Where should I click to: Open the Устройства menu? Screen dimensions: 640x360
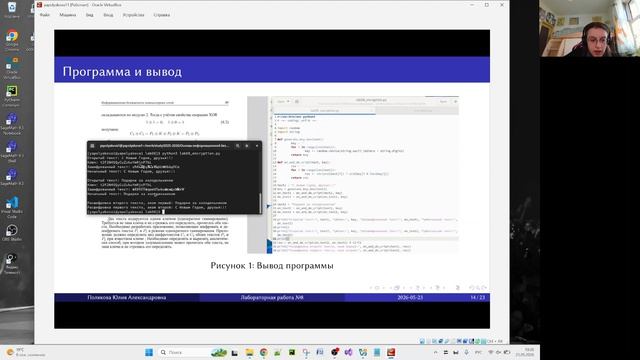click(133, 15)
